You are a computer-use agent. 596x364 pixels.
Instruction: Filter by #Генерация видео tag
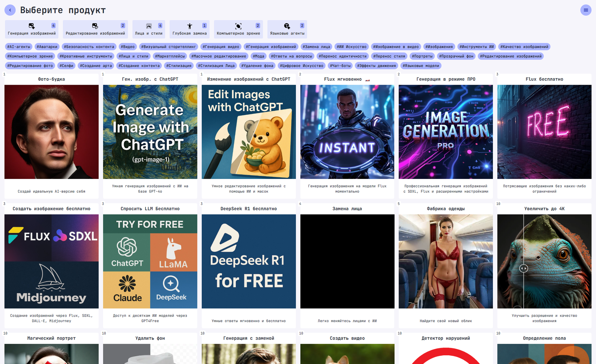click(x=221, y=47)
